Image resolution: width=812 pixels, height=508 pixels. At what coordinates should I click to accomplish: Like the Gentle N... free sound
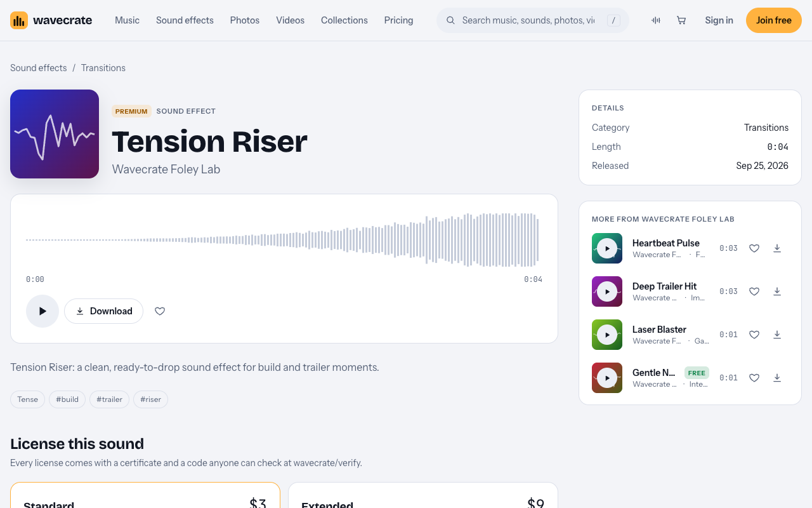click(x=754, y=378)
